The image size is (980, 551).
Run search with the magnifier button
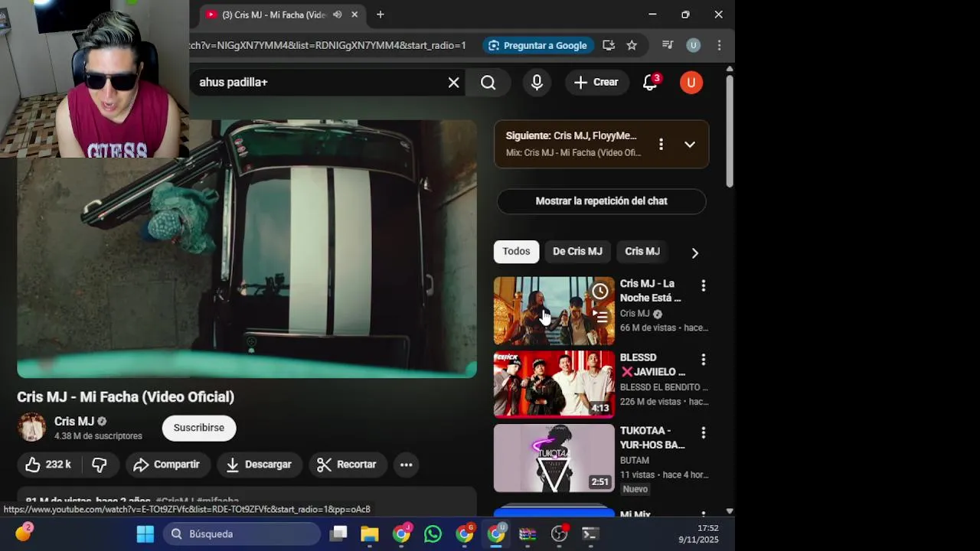(x=488, y=83)
